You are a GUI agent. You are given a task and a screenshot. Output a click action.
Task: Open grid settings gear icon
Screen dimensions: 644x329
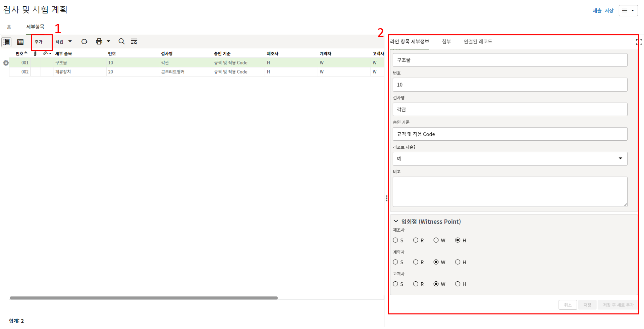[x=6, y=63]
